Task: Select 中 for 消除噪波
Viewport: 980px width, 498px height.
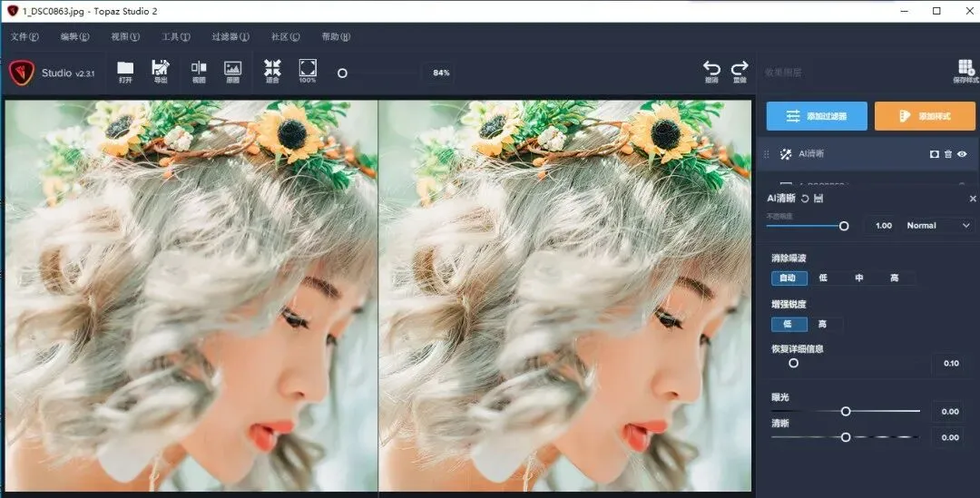Action: click(859, 278)
